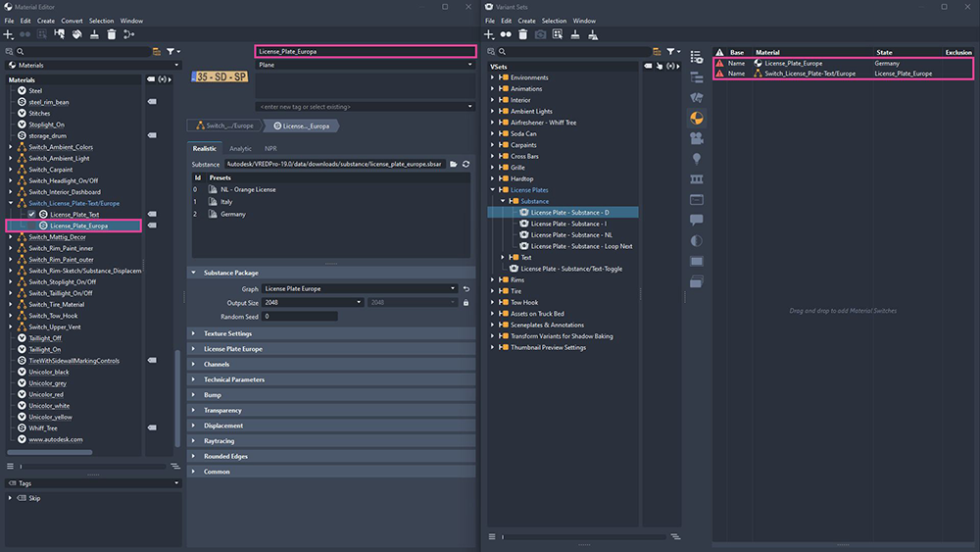Toggle tree view icon beside Material Editor search

(156, 51)
